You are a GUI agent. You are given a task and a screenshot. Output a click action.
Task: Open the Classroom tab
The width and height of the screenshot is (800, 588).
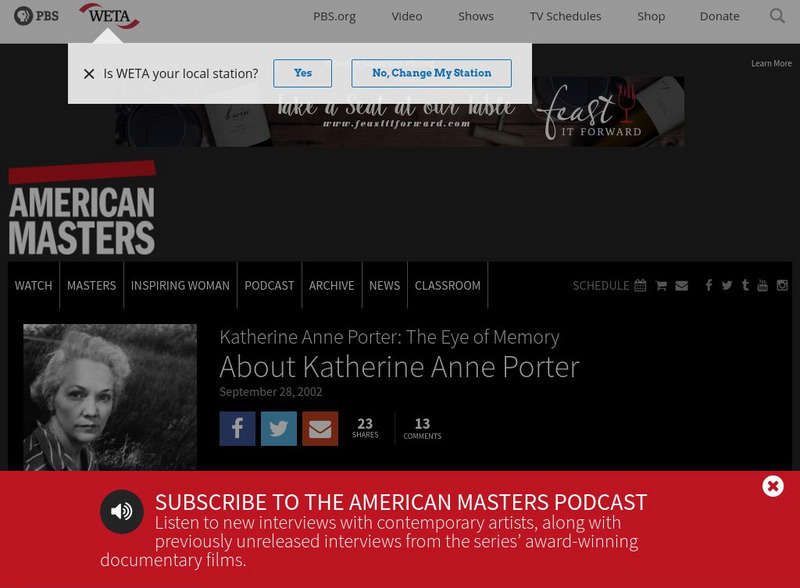click(x=447, y=285)
